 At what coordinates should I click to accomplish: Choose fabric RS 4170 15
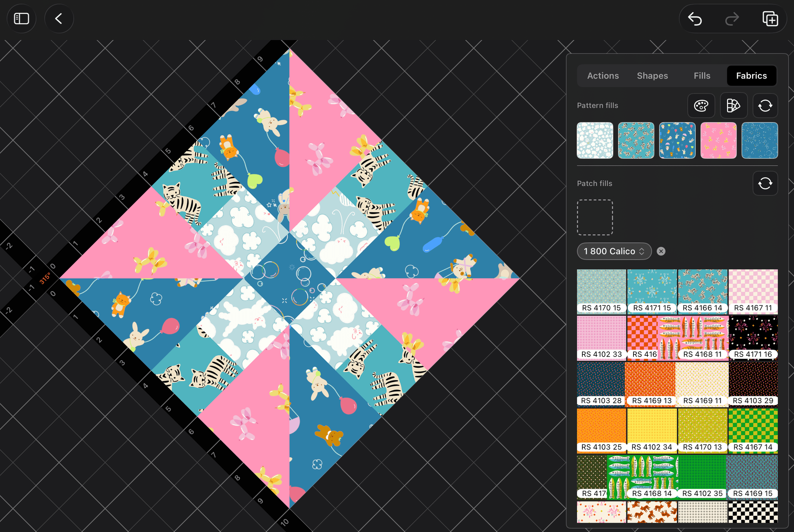pos(602,292)
